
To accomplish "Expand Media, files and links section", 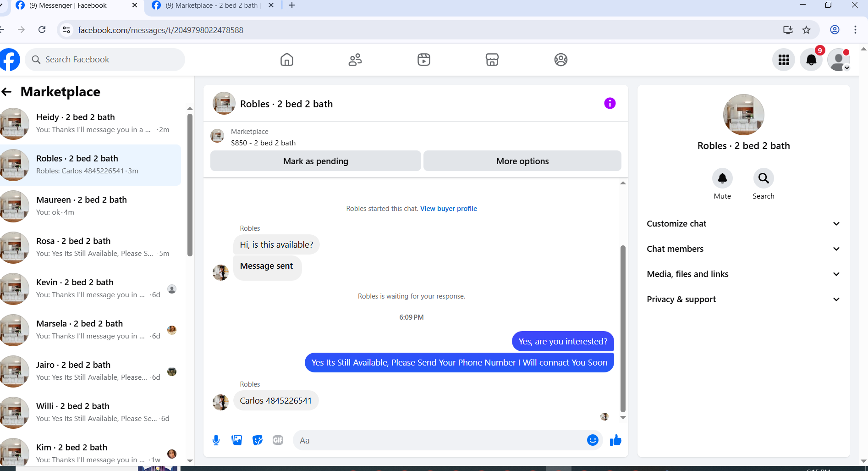I will (x=743, y=274).
